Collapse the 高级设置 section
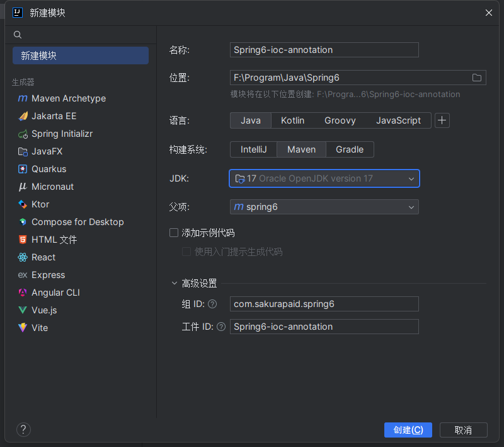This screenshot has width=504, height=447. tap(175, 283)
